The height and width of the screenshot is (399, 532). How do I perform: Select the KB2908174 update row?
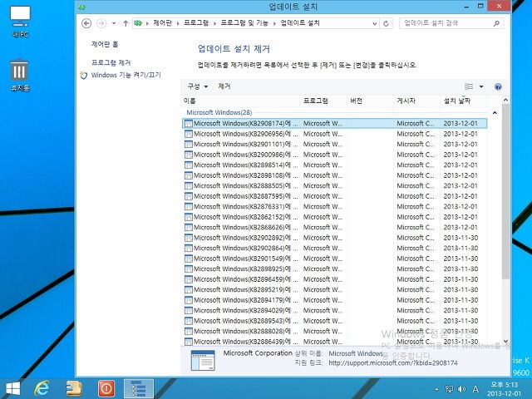coord(334,124)
